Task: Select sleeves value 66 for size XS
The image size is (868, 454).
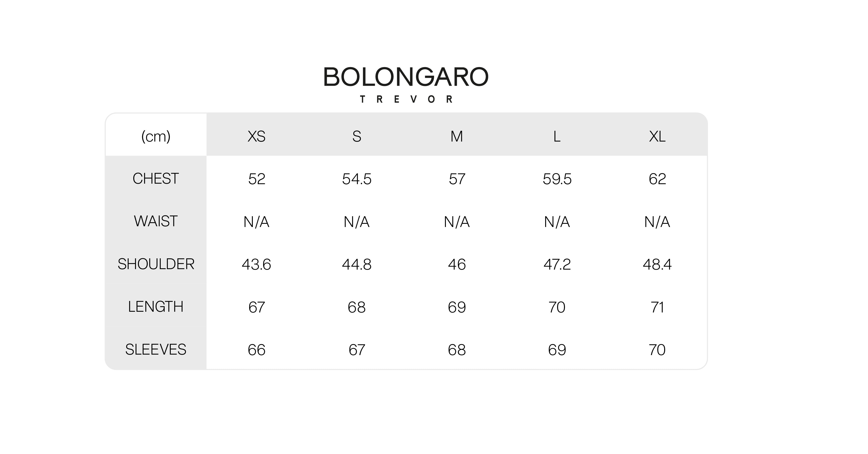Action: coord(257,350)
